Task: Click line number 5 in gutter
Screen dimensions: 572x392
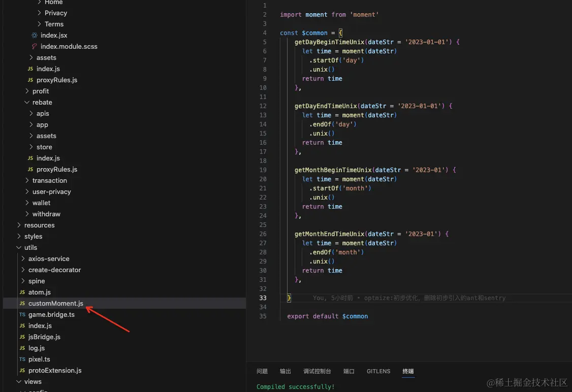Action: pyautogui.click(x=265, y=42)
